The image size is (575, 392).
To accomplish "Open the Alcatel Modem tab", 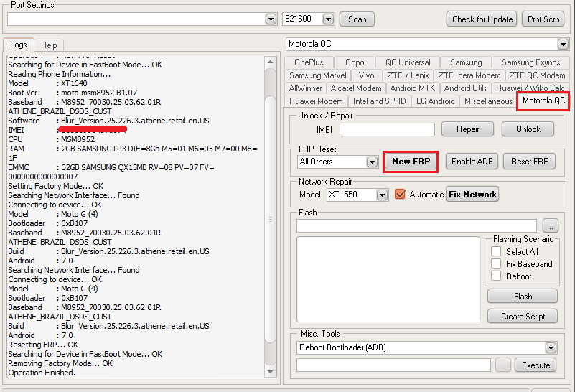I will click(356, 88).
